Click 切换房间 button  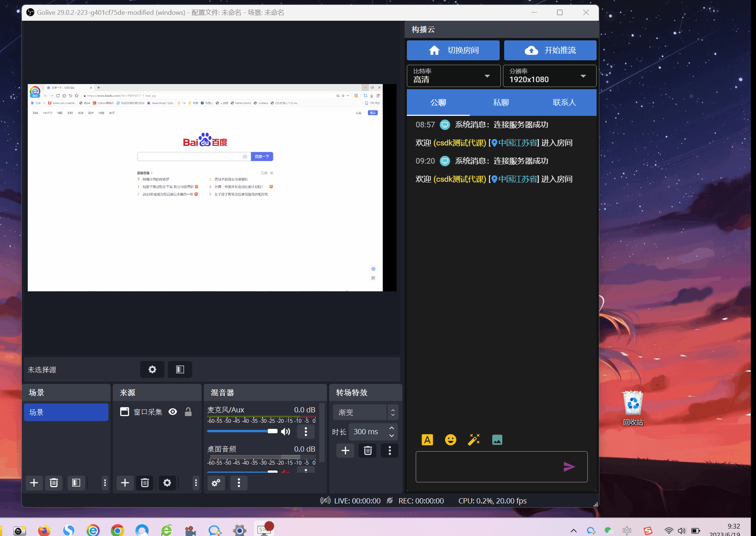(453, 50)
